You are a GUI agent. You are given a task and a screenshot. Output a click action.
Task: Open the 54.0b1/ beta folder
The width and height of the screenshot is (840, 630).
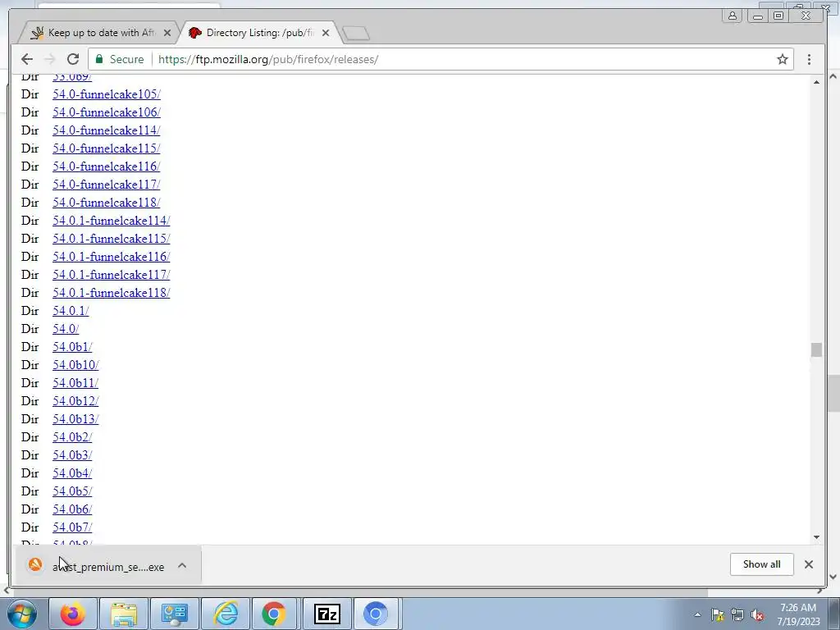point(72,347)
